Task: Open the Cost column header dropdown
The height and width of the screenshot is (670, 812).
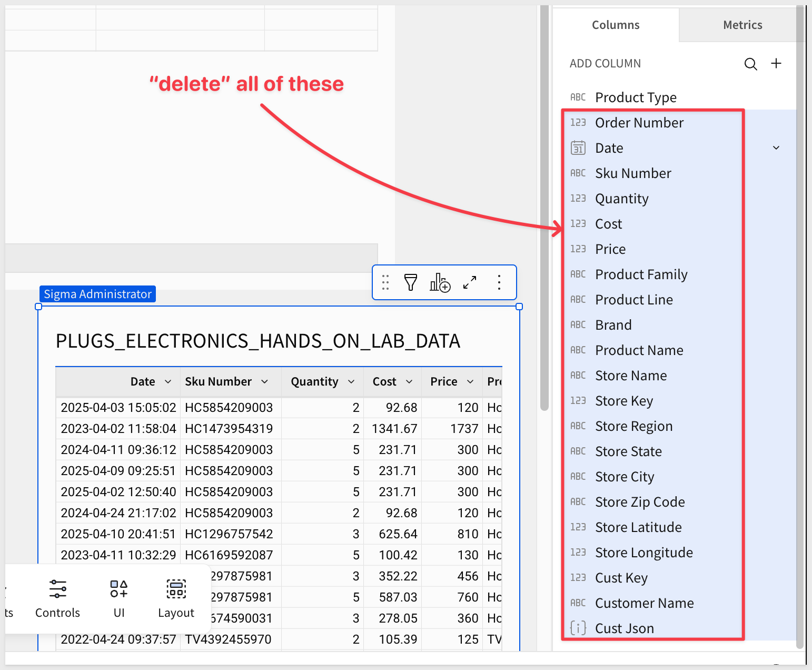Action: click(x=409, y=382)
